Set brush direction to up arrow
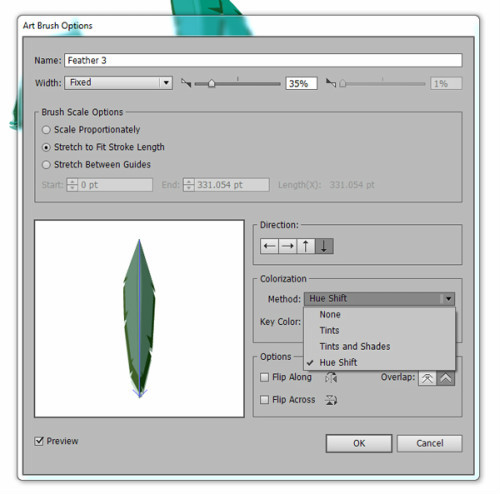The image size is (500, 494). tap(306, 246)
